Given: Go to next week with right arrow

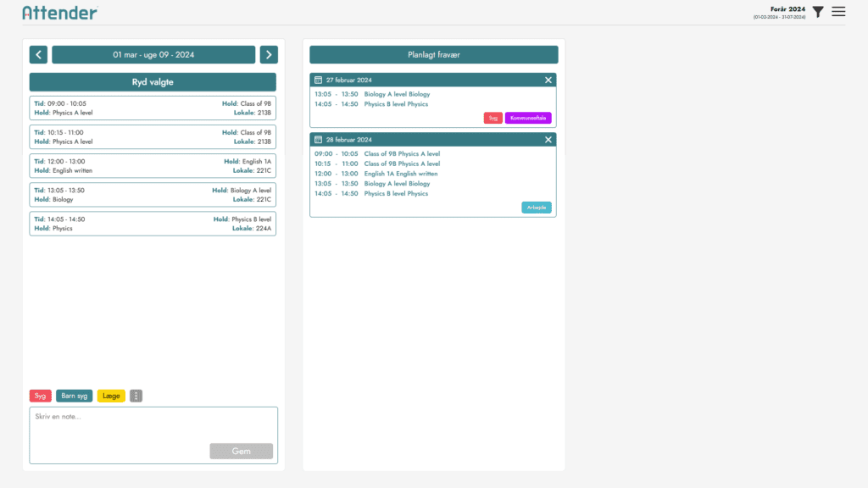Looking at the screenshot, I should (x=269, y=55).
